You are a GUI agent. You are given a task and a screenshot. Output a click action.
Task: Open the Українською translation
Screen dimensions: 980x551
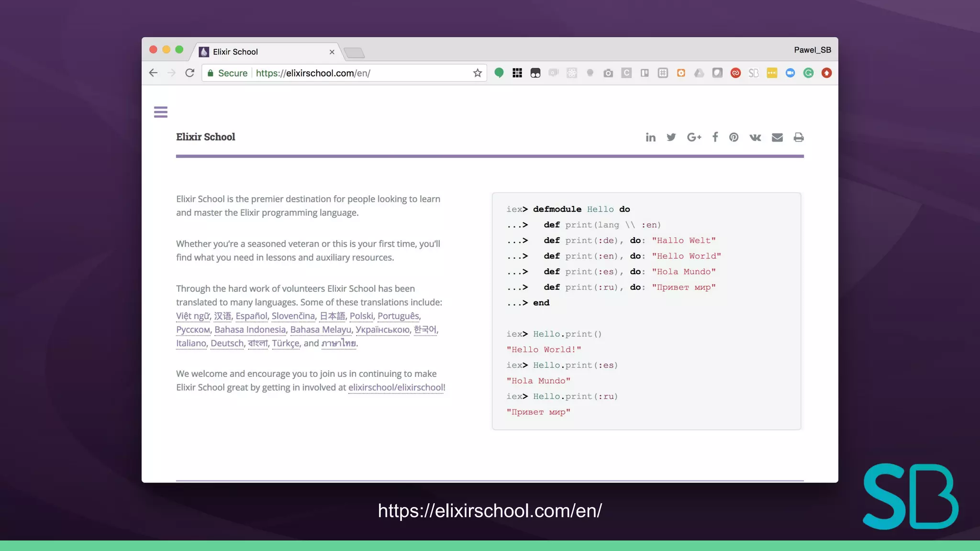pyautogui.click(x=382, y=330)
